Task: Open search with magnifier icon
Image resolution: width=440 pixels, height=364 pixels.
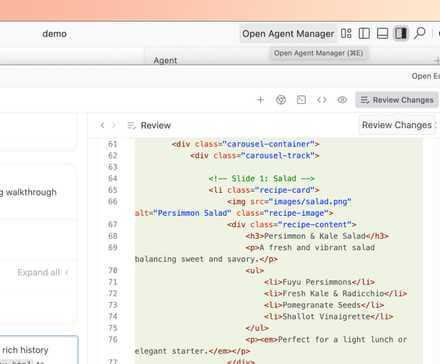Action: (420, 33)
